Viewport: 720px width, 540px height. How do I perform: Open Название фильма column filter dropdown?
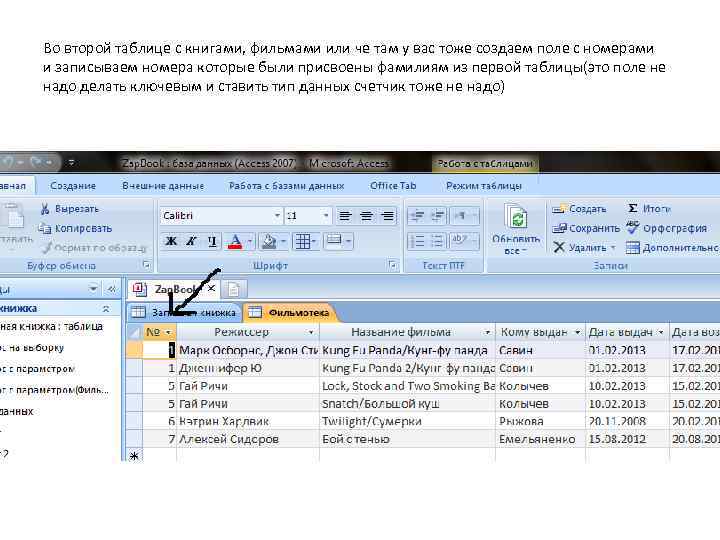487,332
